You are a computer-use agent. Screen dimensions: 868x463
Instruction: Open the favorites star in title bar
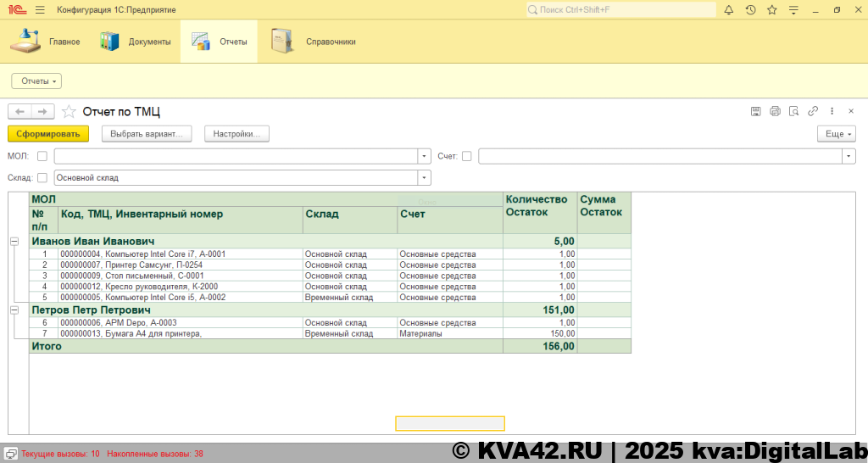[771, 10]
